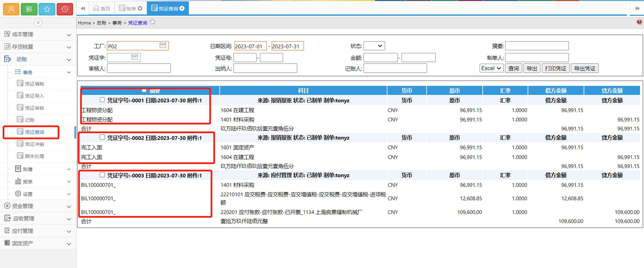The height and width of the screenshot is (268, 644).
Task: Close the 凭证查询 tab
Action: coord(182,9)
